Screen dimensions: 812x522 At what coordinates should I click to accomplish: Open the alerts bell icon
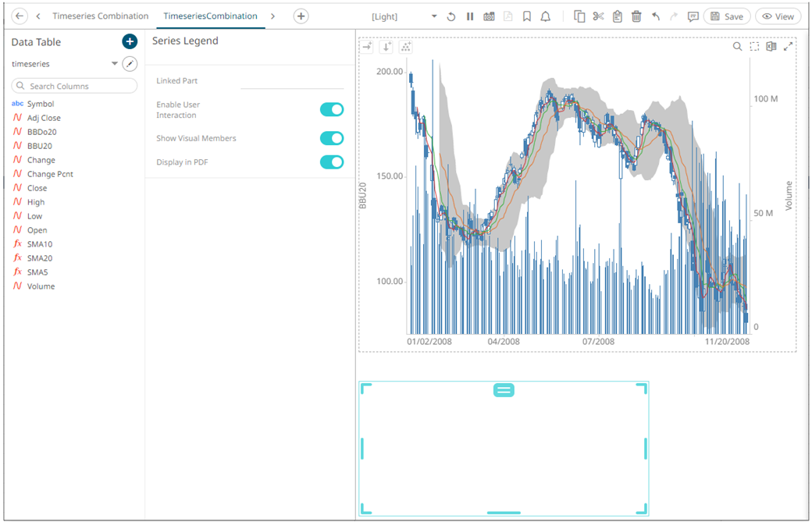pyautogui.click(x=545, y=16)
